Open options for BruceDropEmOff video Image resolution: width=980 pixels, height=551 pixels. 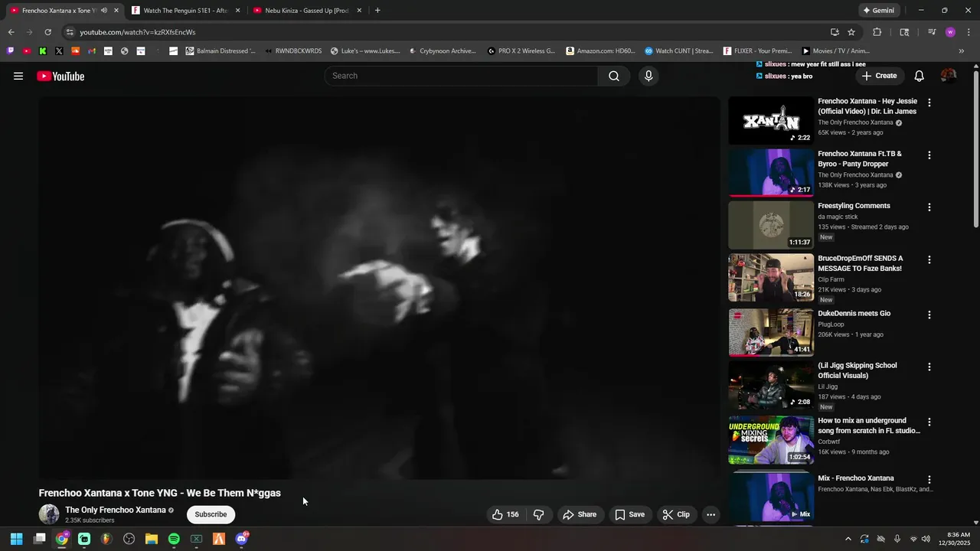pos(929,259)
